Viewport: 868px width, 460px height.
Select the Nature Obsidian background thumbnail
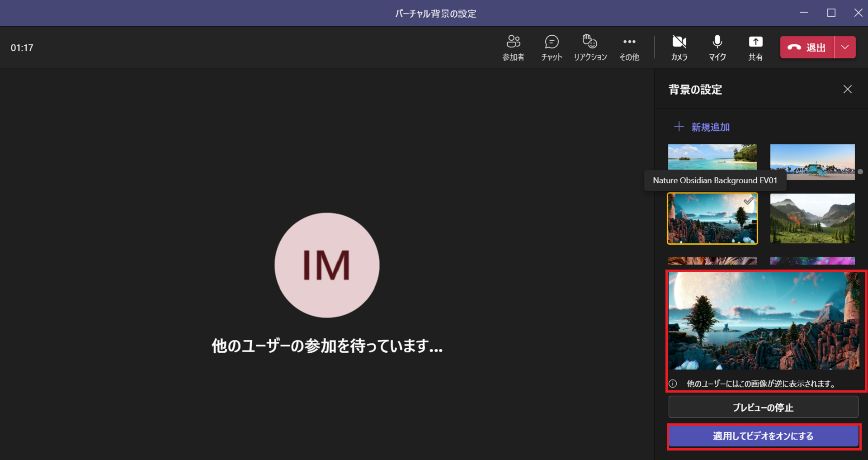(712, 218)
